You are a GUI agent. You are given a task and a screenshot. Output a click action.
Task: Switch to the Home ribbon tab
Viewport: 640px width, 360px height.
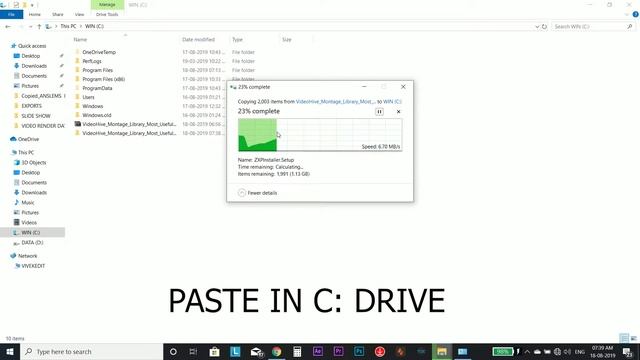pyautogui.click(x=35, y=14)
